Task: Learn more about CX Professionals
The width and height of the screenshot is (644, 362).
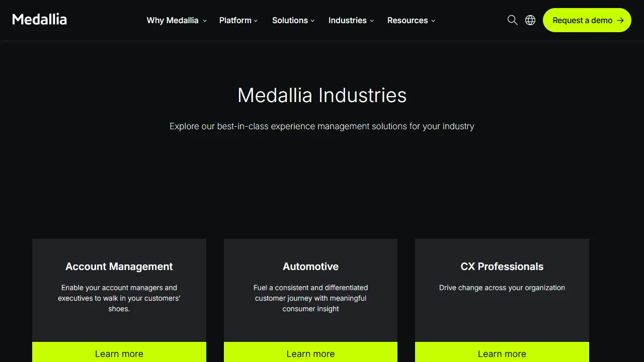Action: point(502,352)
